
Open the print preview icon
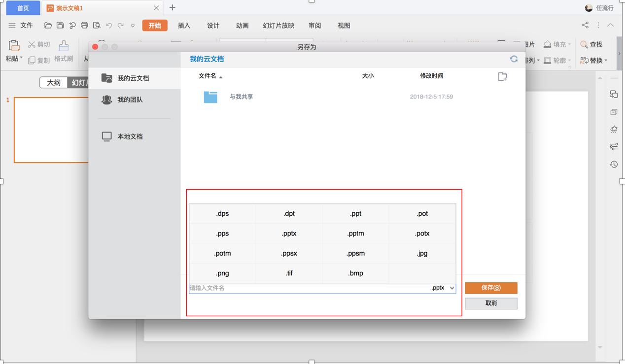tap(98, 25)
